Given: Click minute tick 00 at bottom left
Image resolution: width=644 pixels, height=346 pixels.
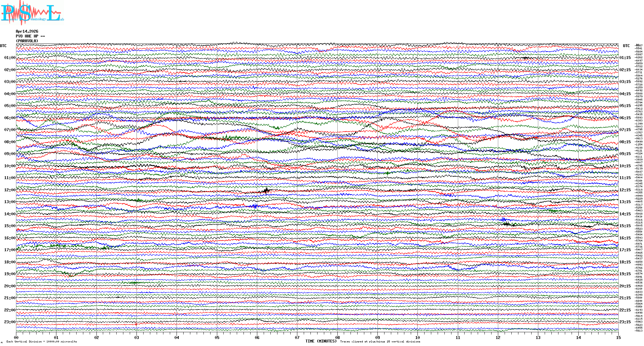Looking at the screenshot, I should tap(16, 337).
